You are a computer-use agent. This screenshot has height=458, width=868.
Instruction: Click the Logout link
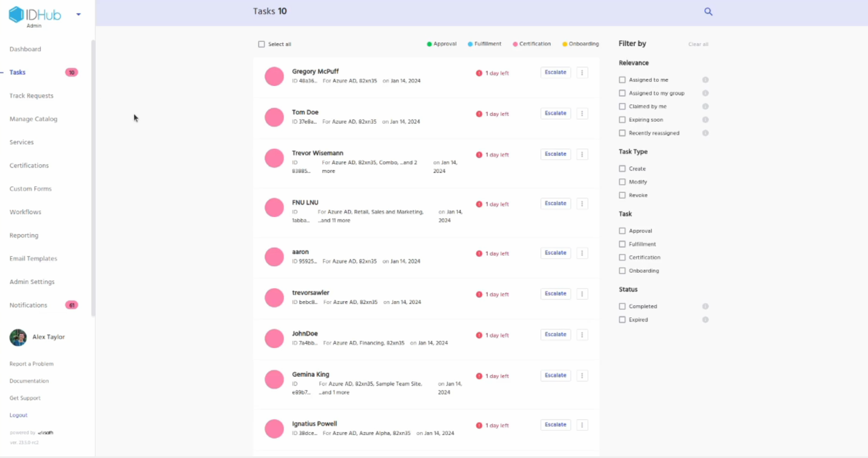click(x=18, y=415)
